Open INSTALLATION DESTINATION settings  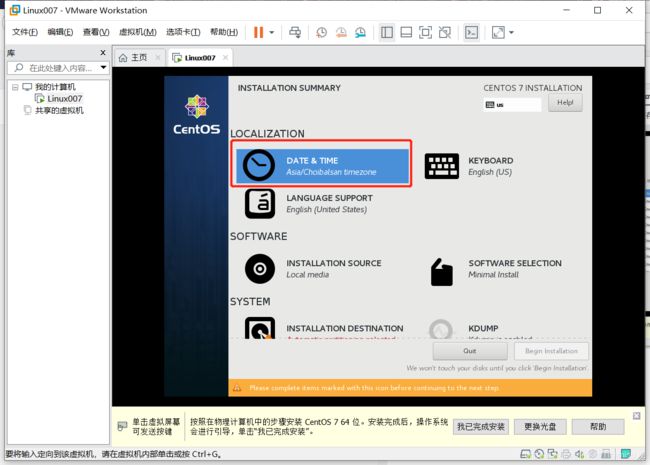pyautogui.click(x=324, y=328)
